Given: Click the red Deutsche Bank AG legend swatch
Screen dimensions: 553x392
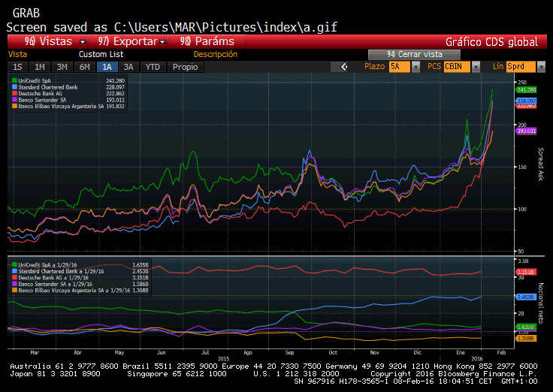Looking at the screenshot, I should coord(14,93).
